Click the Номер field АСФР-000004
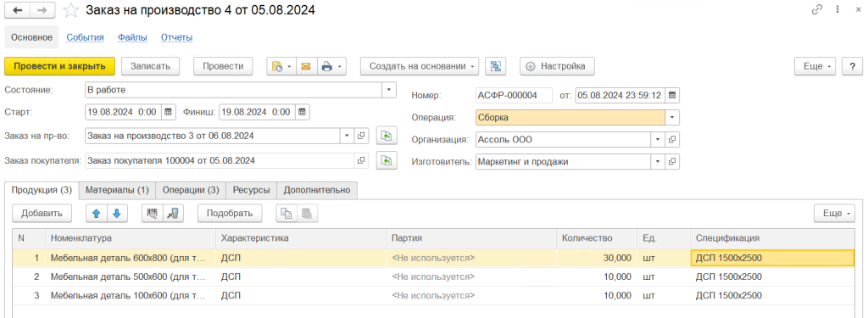 coord(514,95)
